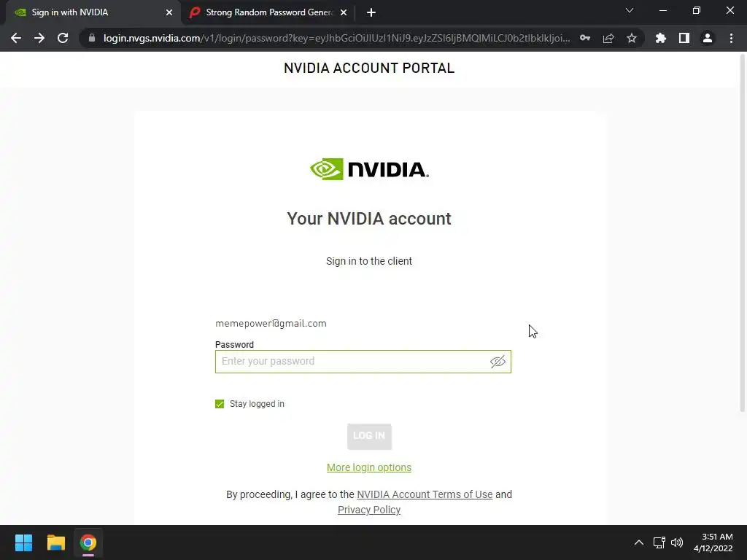Open Chrome's three-dot menu
The width and height of the screenshot is (747, 560).
pyautogui.click(x=731, y=38)
